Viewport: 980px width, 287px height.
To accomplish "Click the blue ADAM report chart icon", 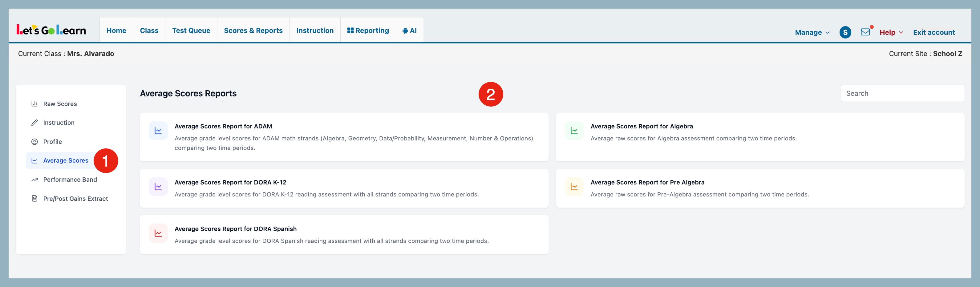I will [x=158, y=131].
